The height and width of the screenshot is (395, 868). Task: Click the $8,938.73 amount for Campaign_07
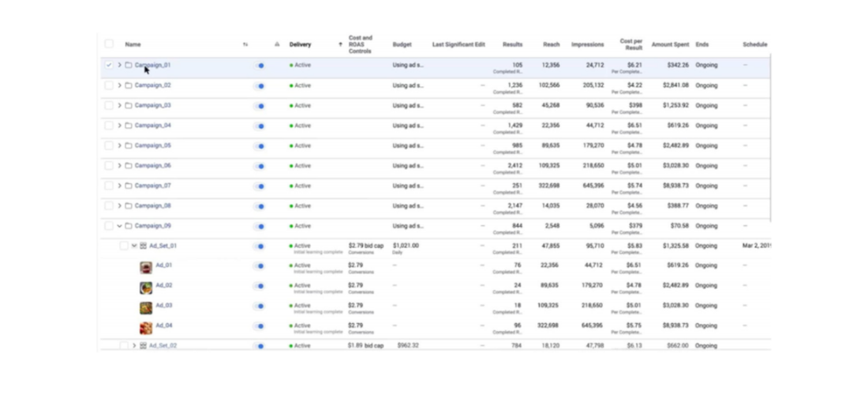pos(675,186)
